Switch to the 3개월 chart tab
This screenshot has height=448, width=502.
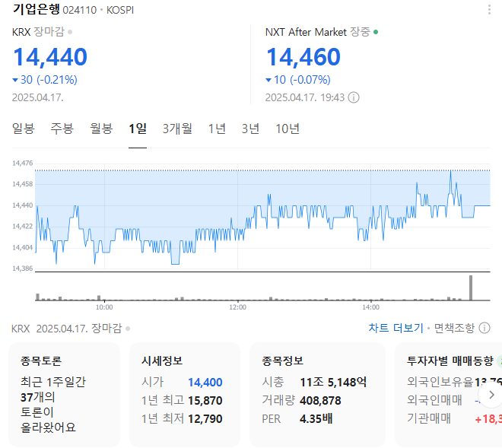coord(177,129)
